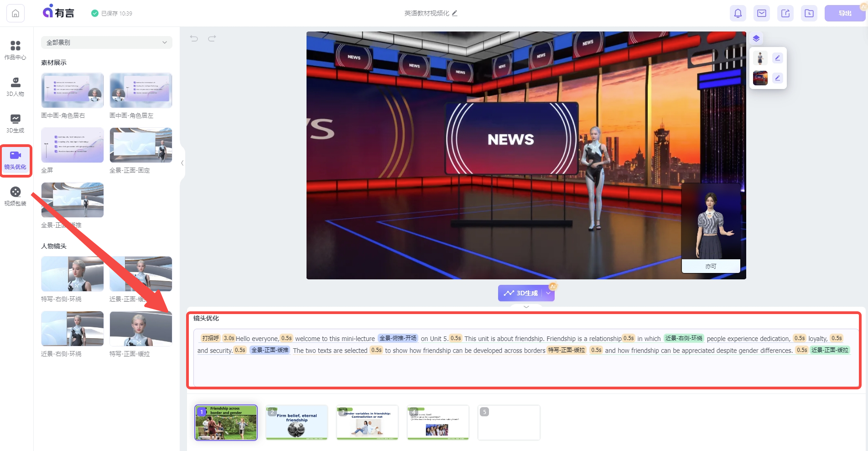
Task: Click the 打招呼 tag in script
Action: (210, 338)
